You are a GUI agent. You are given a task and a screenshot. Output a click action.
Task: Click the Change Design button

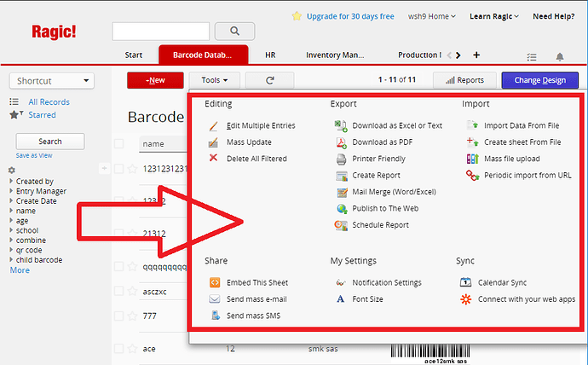point(539,80)
